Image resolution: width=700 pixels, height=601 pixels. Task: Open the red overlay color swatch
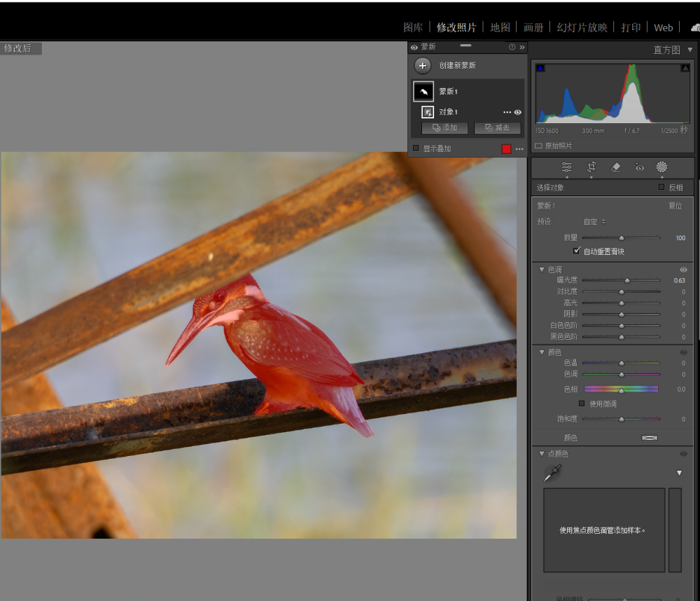[x=506, y=148]
